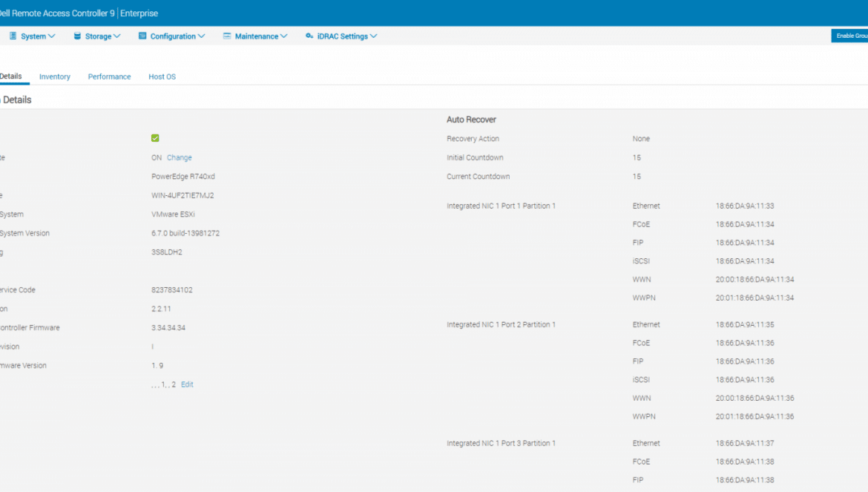The width and height of the screenshot is (868, 492).
Task: Click the Configuration menu icon
Action: 142,36
